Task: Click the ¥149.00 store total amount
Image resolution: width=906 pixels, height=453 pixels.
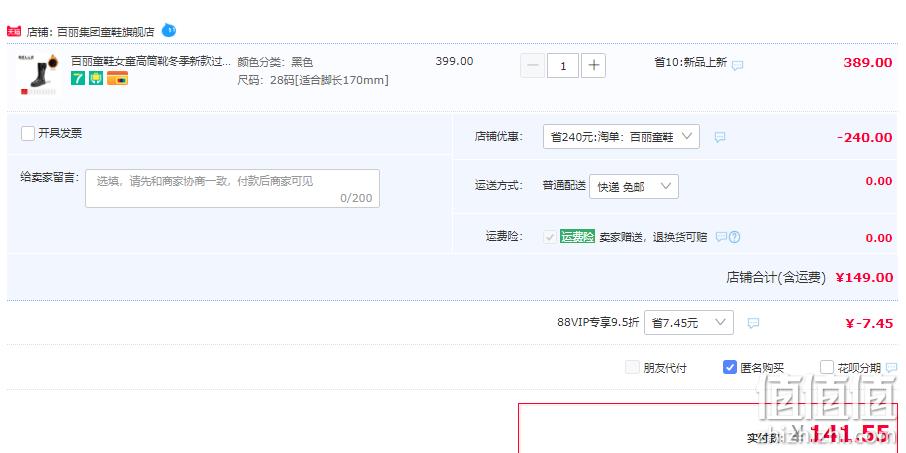Action: point(864,277)
